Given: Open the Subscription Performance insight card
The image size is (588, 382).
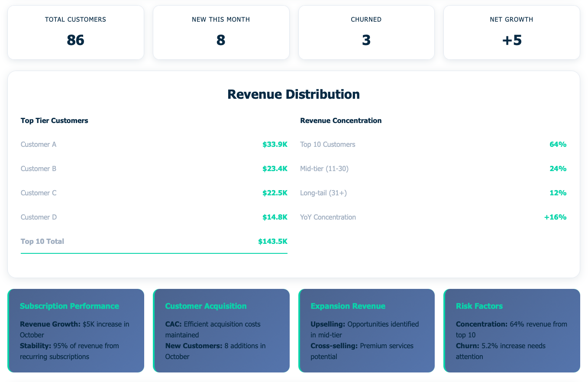Looking at the screenshot, I should 76,330.
